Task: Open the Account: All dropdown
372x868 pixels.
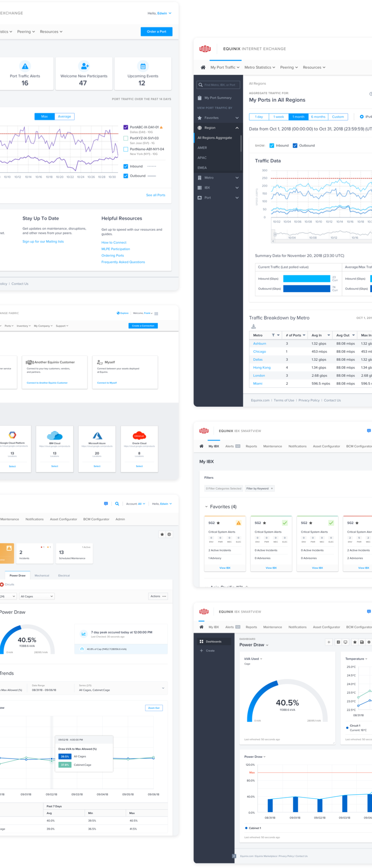Action: [x=136, y=504]
